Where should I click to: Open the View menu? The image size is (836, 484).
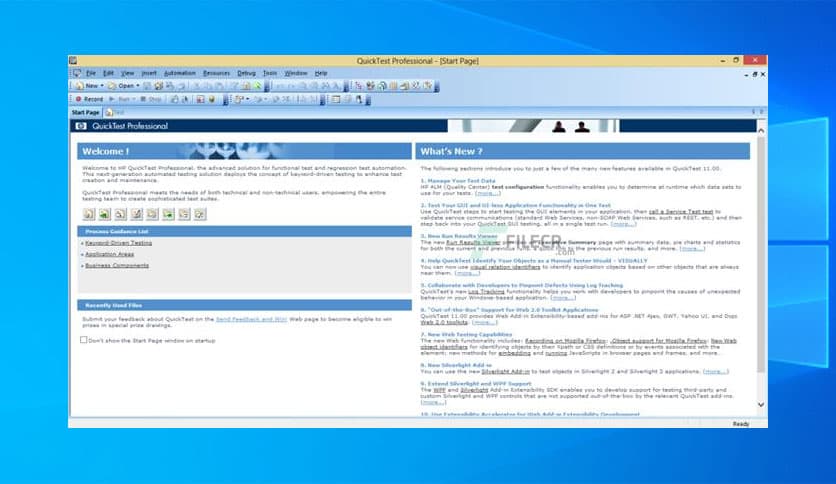pos(127,73)
